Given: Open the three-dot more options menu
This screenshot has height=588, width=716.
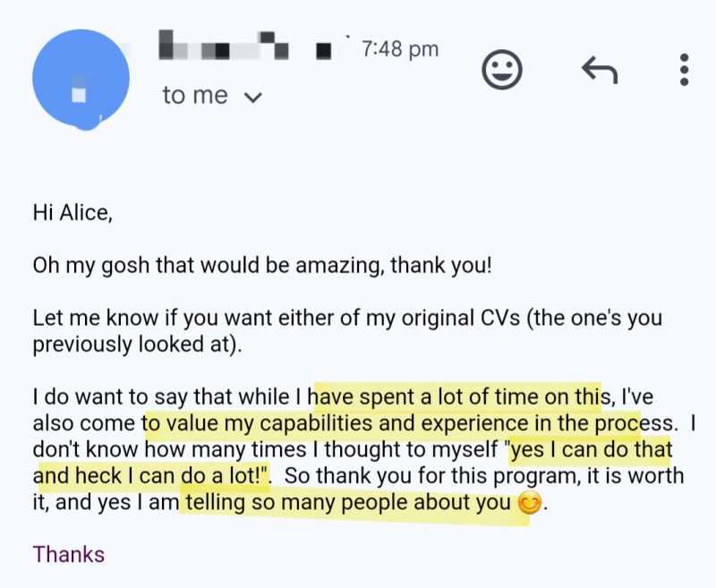Looking at the screenshot, I should (684, 69).
